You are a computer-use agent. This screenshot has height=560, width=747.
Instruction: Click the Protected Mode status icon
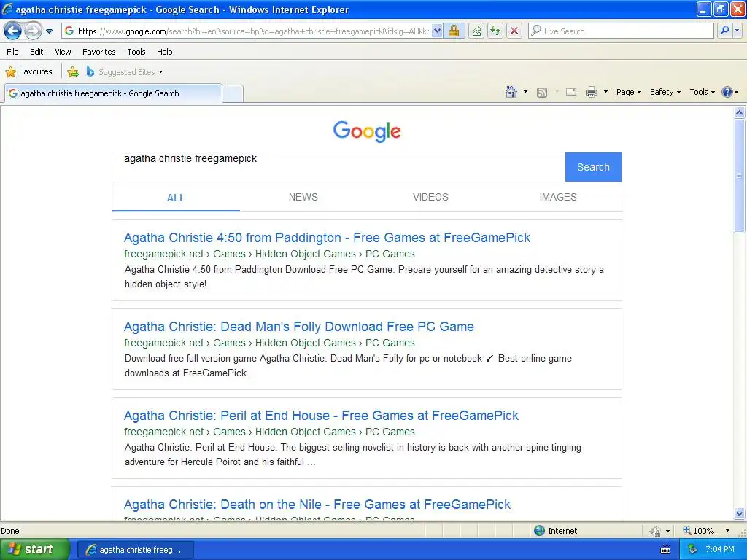(655, 531)
